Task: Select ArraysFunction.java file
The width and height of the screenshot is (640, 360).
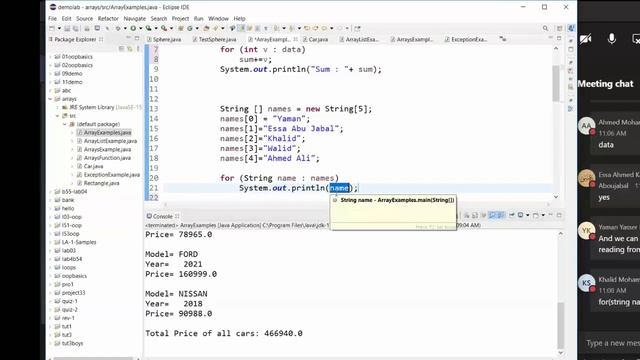Action: coord(107,158)
